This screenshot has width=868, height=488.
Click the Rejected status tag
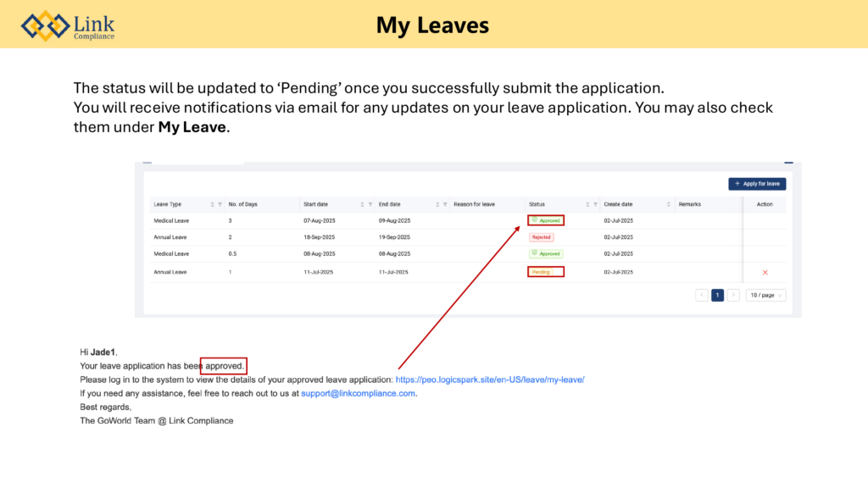[542, 237]
